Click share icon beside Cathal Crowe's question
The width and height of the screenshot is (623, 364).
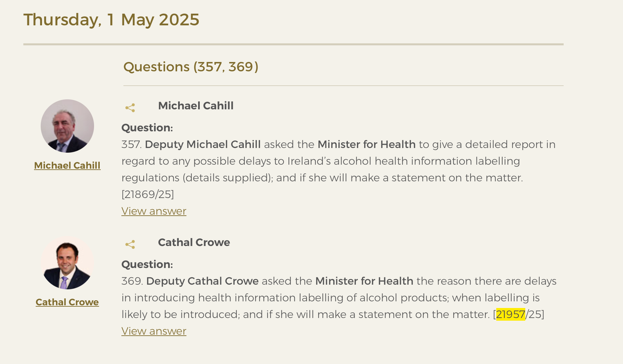[x=130, y=244]
